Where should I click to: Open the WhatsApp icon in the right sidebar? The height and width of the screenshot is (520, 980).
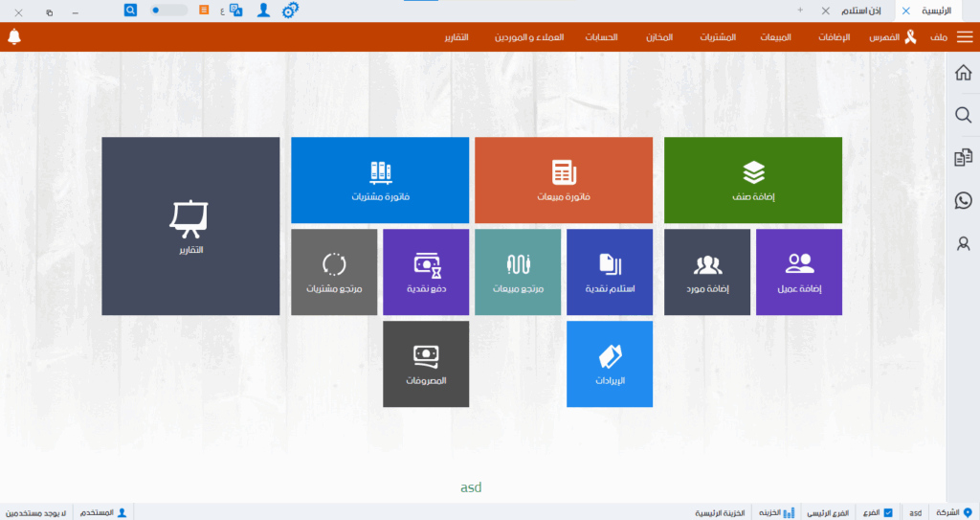[963, 200]
